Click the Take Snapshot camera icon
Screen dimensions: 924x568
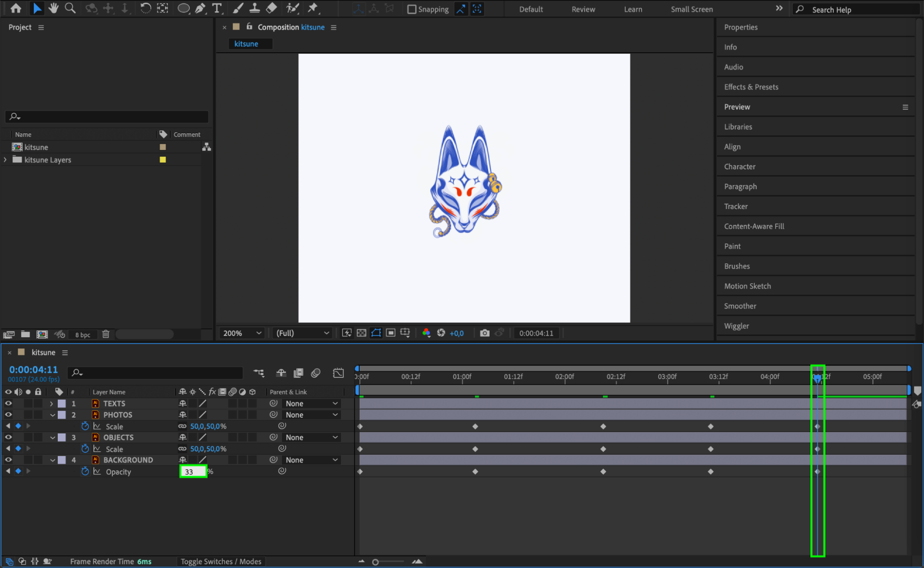point(484,333)
